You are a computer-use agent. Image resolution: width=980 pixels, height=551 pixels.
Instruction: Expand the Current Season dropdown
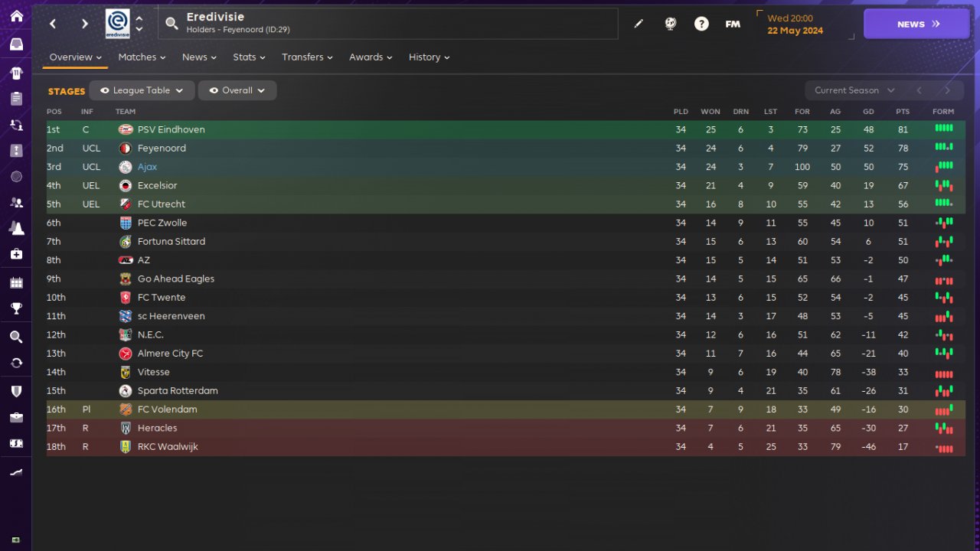(854, 90)
